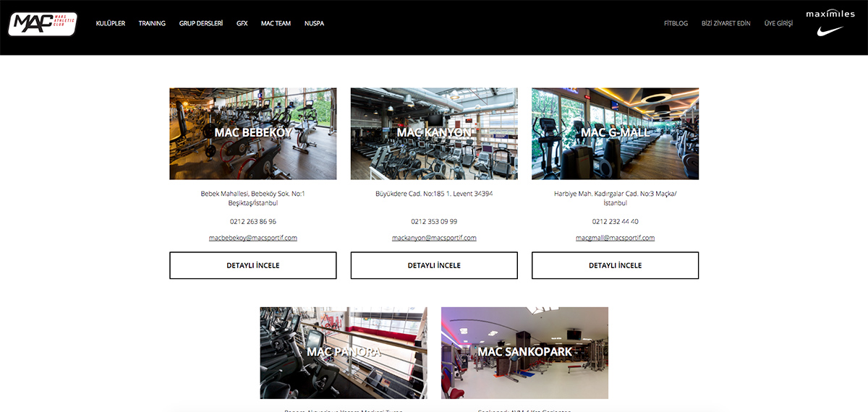
Task: Click DETAYLI İNCELE under MAC Bebeköy
Action: pos(253,265)
